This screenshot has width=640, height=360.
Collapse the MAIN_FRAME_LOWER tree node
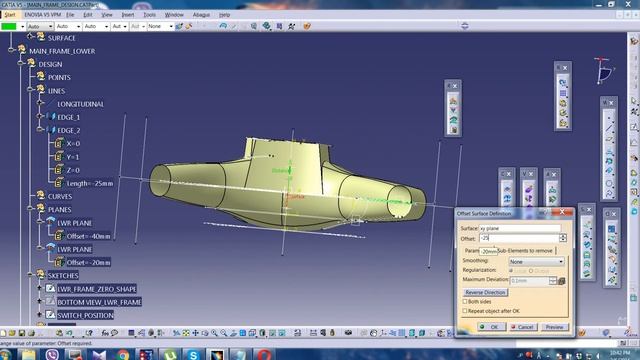pyautogui.click(x=11, y=50)
